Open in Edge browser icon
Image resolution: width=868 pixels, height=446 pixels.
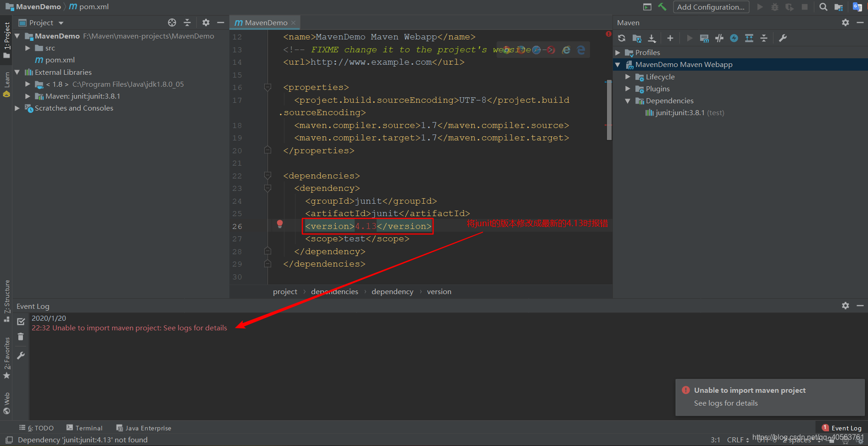[x=581, y=50]
